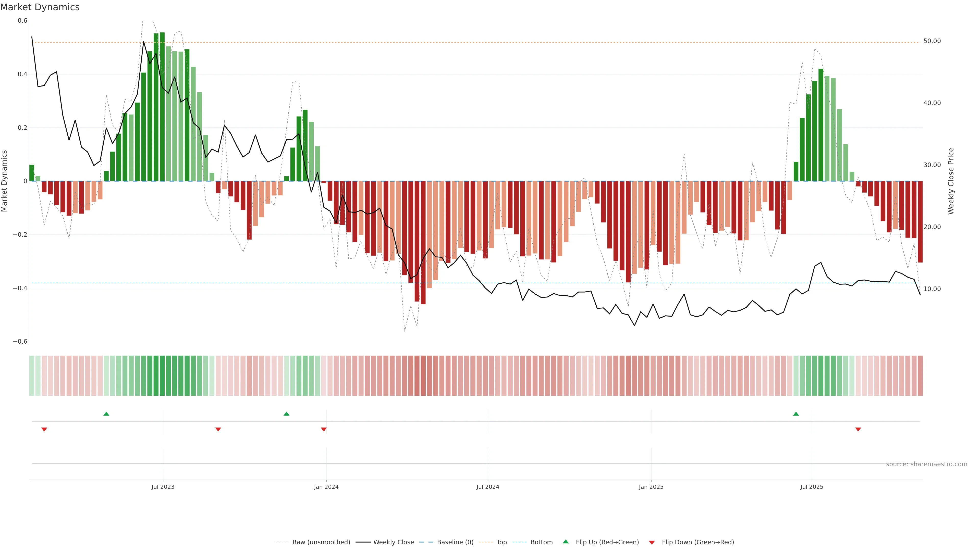Click the last red flip-down triangle marker
980x551 pixels.
[858, 429]
